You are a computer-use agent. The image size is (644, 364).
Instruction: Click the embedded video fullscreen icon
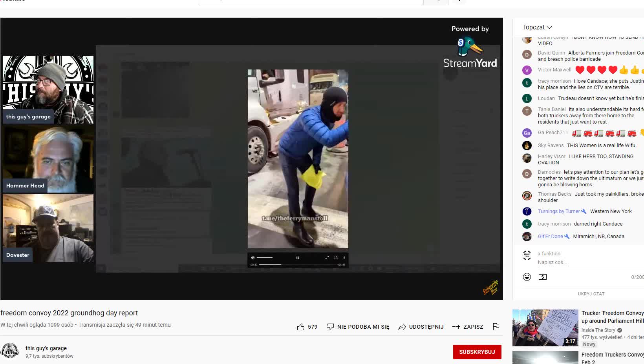(x=327, y=258)
